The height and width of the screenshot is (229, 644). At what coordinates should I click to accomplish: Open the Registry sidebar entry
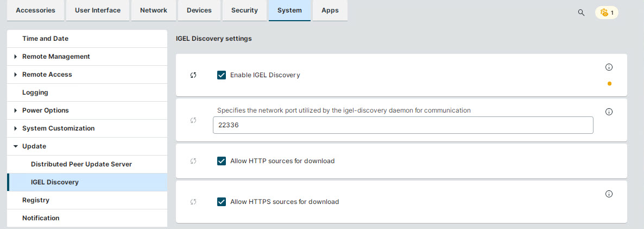87,200
